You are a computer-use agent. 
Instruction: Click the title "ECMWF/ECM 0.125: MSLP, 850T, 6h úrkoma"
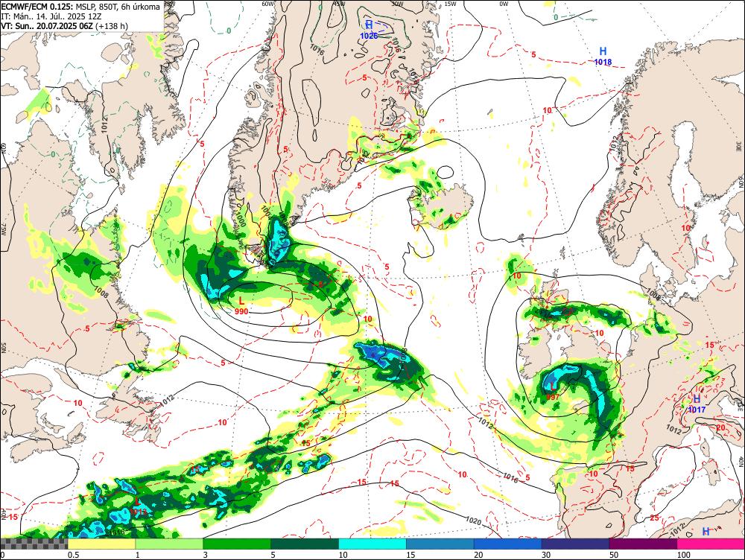tap(80, 7)
